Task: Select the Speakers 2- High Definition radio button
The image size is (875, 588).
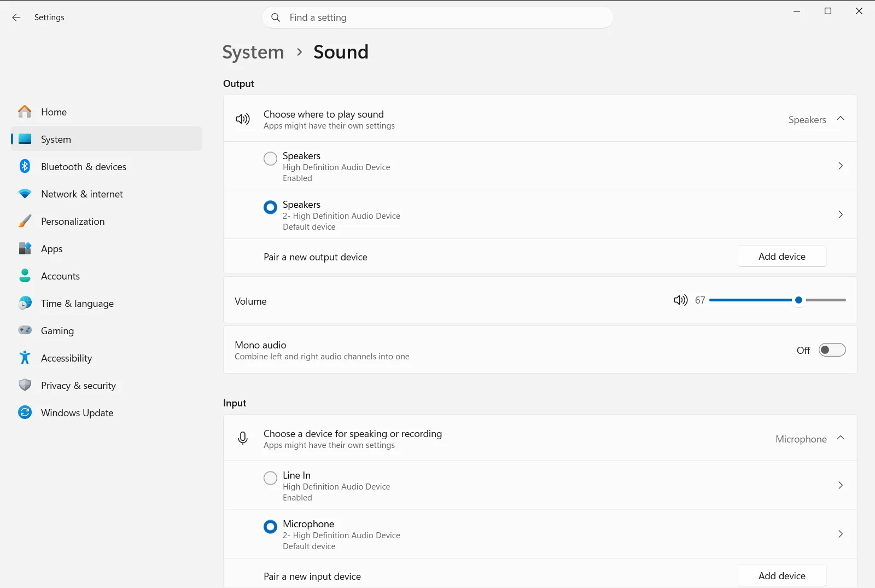Action: pyautogui.click(x=270, y=207)
